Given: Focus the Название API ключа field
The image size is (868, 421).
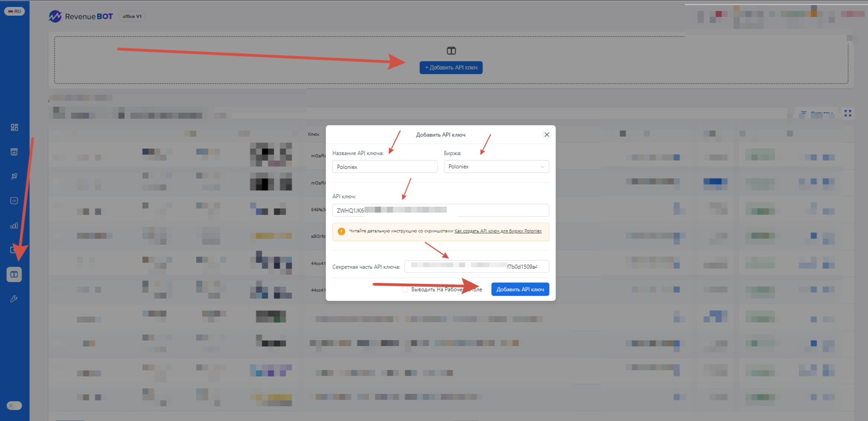Looking at the screenshot, I should [x=384, y=166].
